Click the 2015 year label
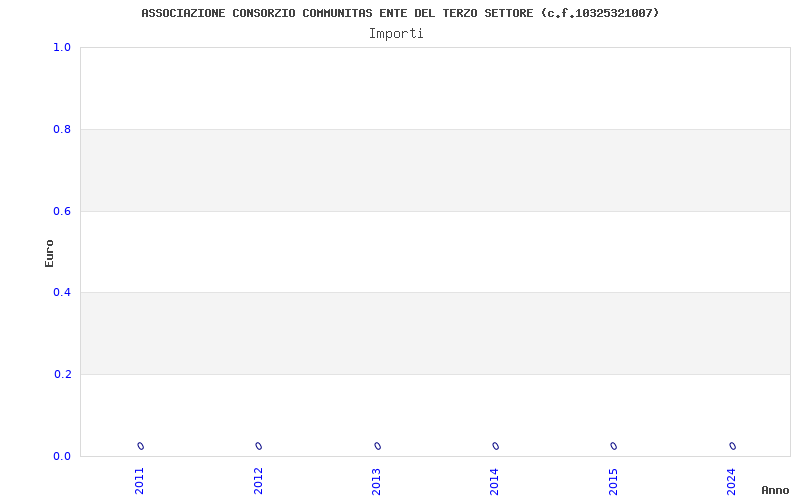800x500 pixels. pyautogui.click(x=613, y=481)
